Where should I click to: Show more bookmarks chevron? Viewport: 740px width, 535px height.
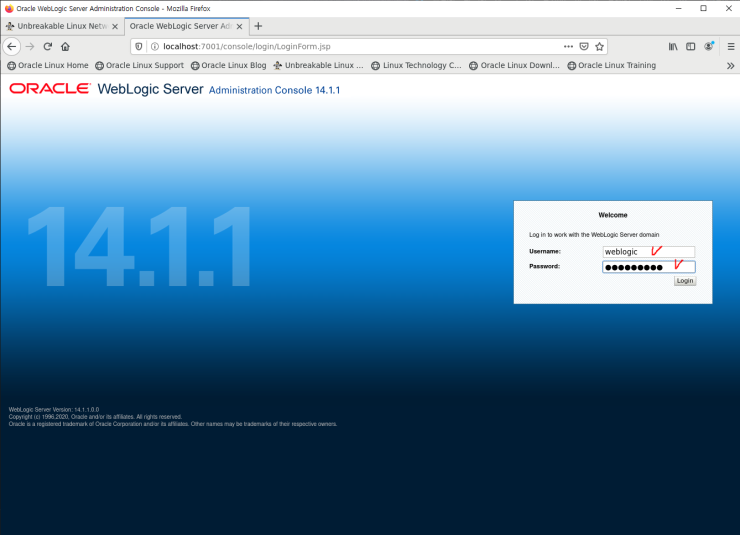point(731,66)
